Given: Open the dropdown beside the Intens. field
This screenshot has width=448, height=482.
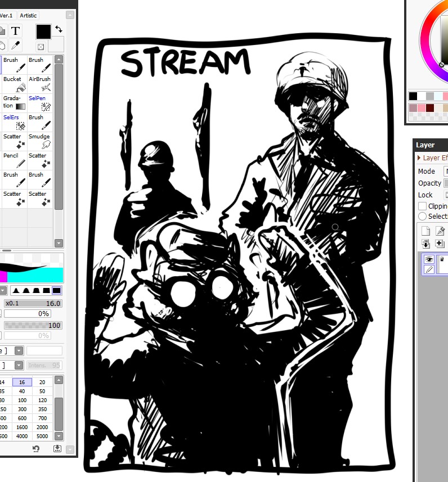Looking at the screenshot, I should click(x=19, y=365).
